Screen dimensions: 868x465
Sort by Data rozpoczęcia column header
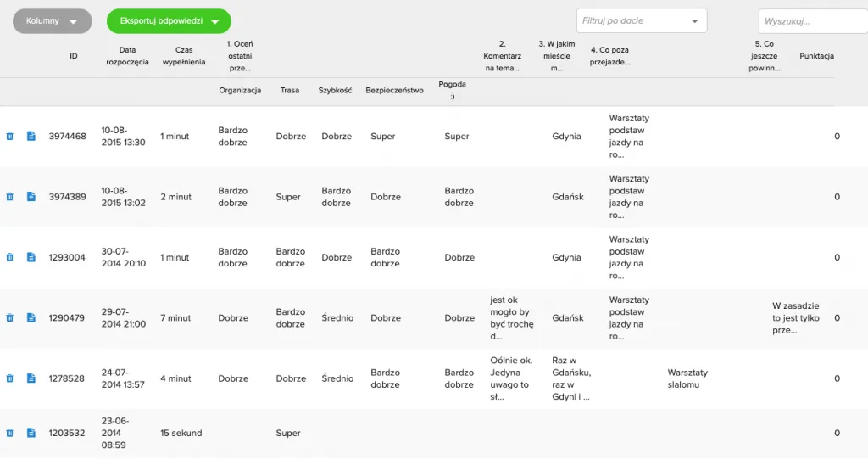(127, 56)
